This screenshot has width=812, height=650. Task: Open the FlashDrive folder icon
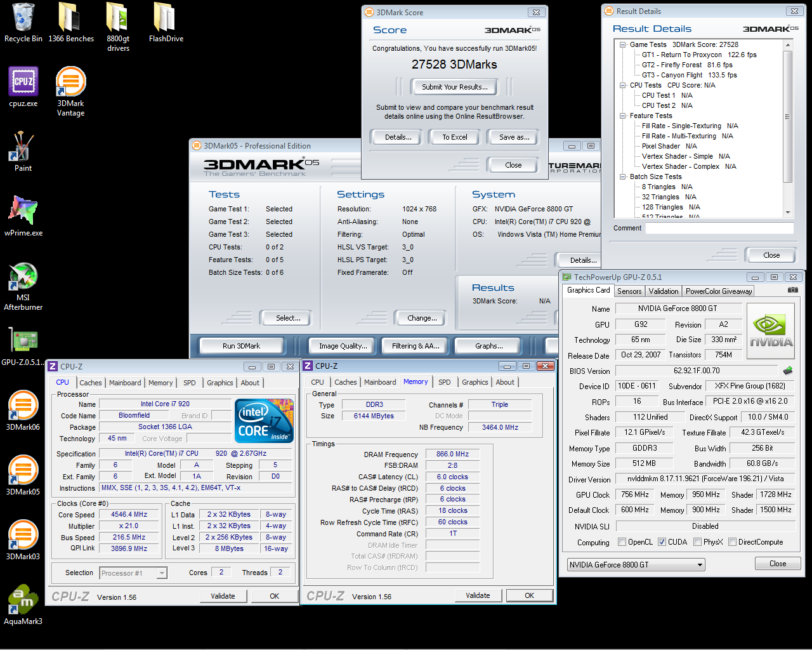point(166,23)
